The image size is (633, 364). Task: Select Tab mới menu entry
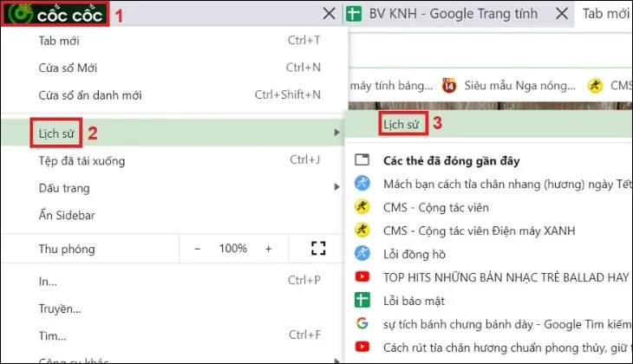coord(61,40)
